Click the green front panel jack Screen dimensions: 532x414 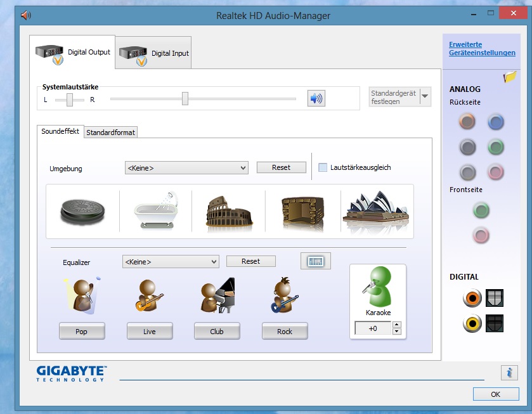click(481, 210)
